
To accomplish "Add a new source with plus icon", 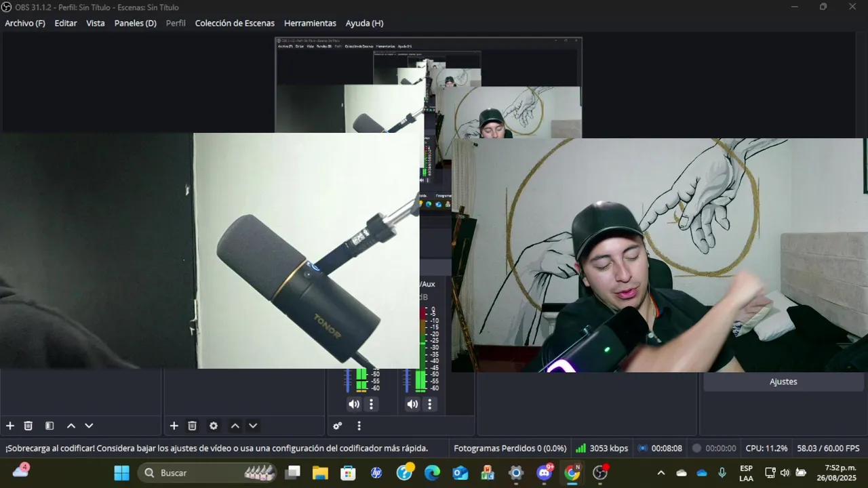I will tap(174, 426).
